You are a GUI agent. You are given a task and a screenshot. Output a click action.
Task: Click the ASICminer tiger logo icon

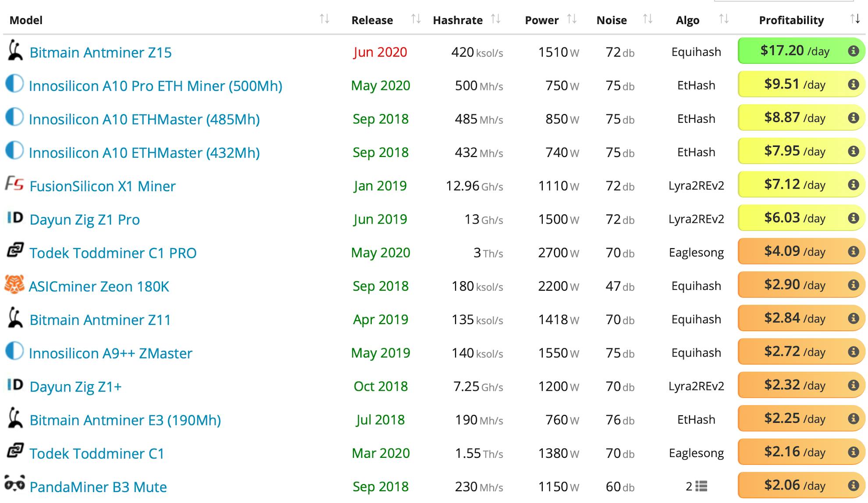[x=14, y=284]
